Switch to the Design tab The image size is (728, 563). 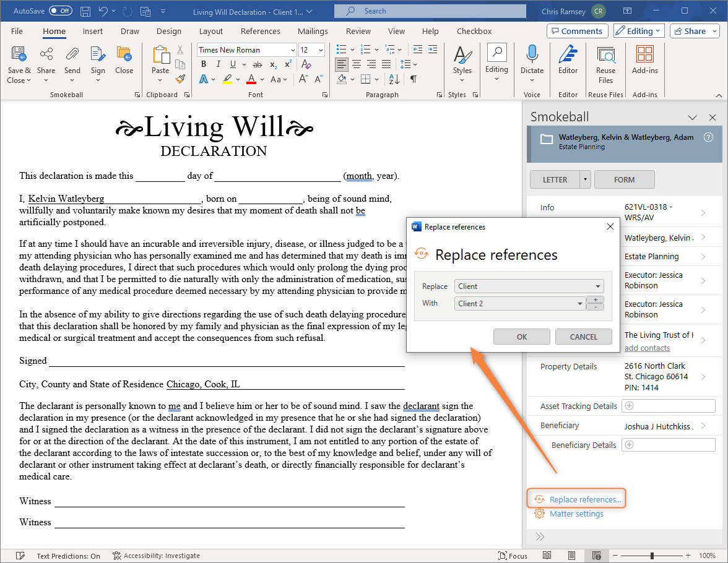[169, 31]
